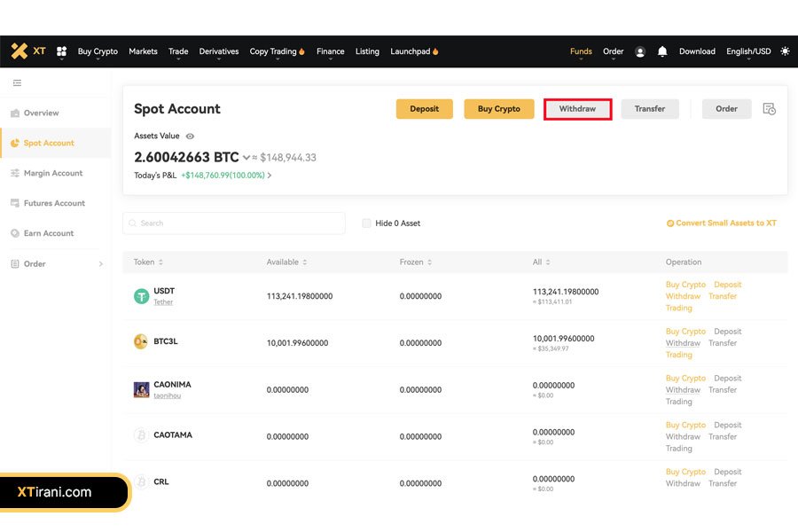The image size is (798, 532).
Task: Open the transaction history icon beside Order
Action: pos(769,109)
